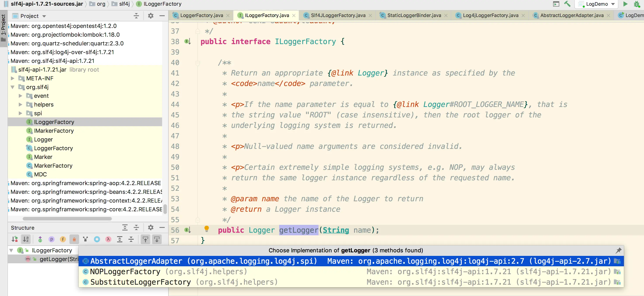Click the Project panel vertical scrollbar
Viewport: 644px width, 296px height.
coord(165,209)
